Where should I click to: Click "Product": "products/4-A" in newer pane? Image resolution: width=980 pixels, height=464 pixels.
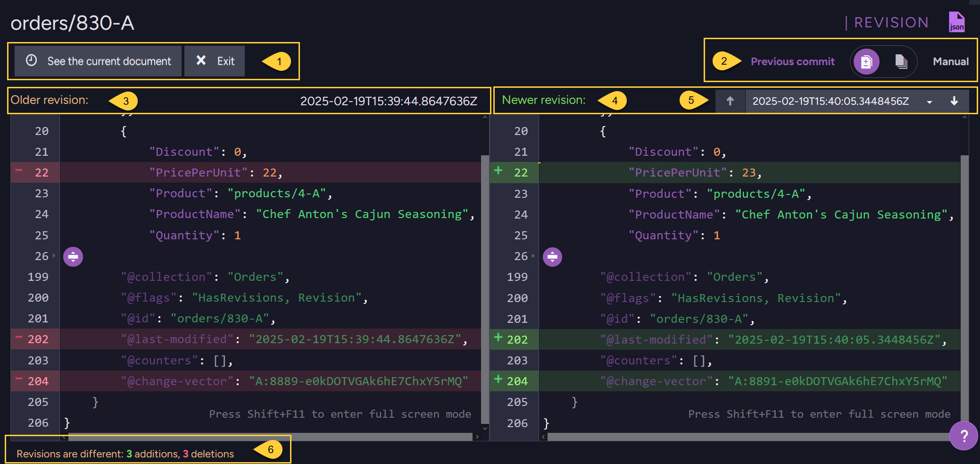(720, 194)
